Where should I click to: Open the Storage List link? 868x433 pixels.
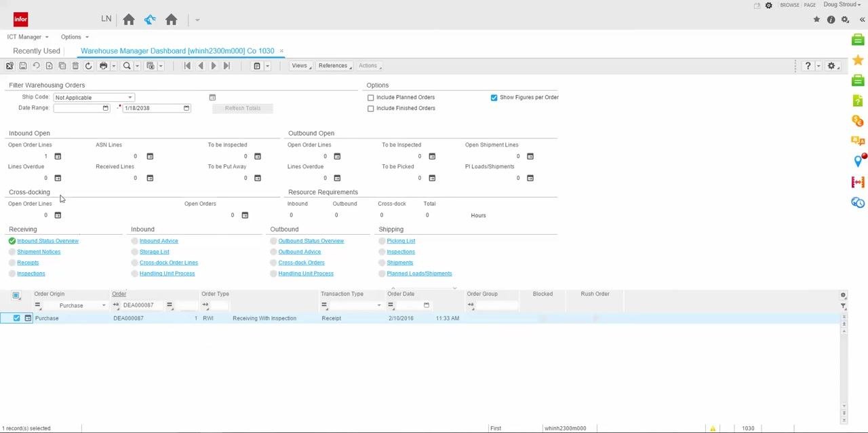tap(155, 252)
